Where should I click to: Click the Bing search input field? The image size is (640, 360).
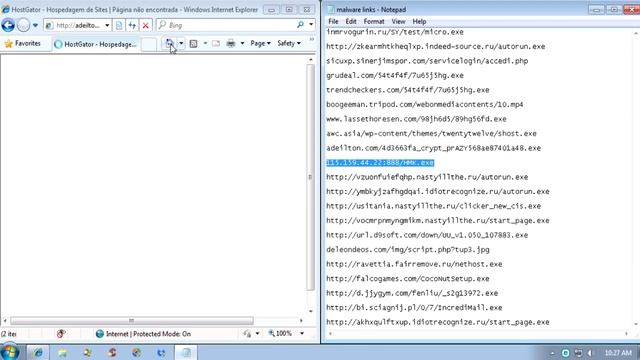(x=231, y=25)
